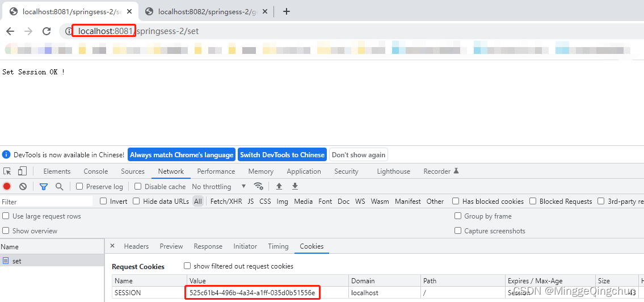
Task: Select the All request type filter
Action: click(199, 202)
